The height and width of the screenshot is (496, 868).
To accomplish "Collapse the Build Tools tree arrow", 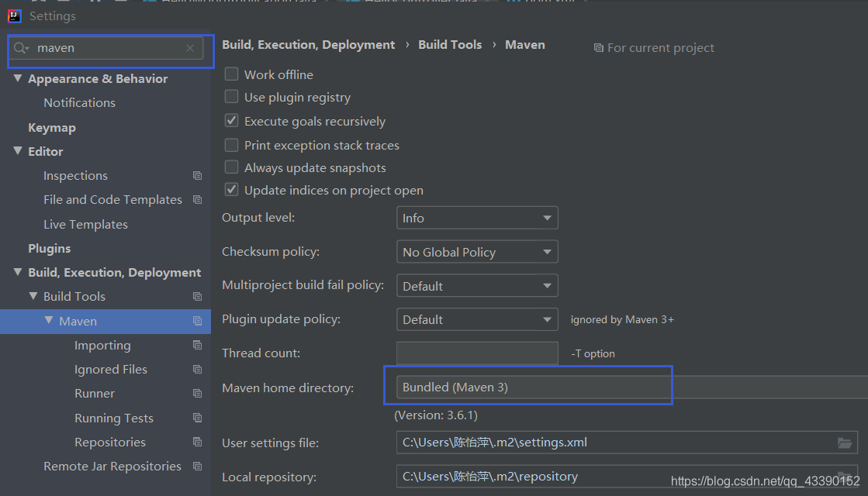I will (33, 296).
